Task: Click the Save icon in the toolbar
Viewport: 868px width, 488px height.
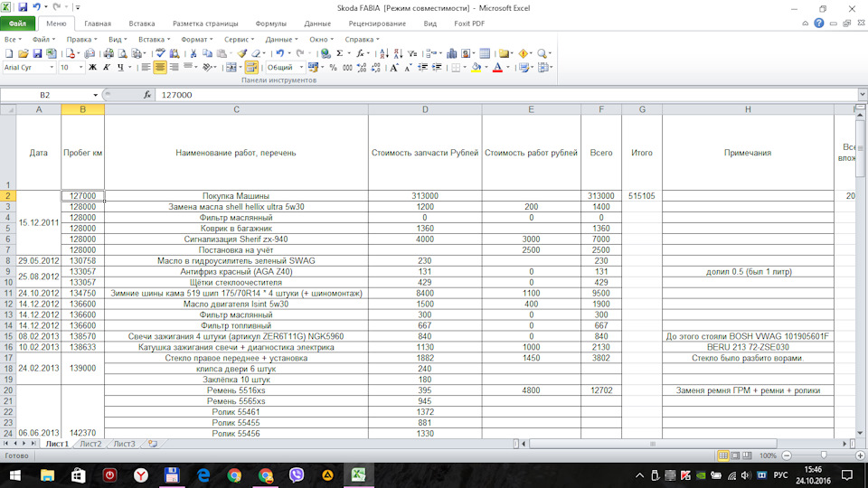Action: pos(35,54)
